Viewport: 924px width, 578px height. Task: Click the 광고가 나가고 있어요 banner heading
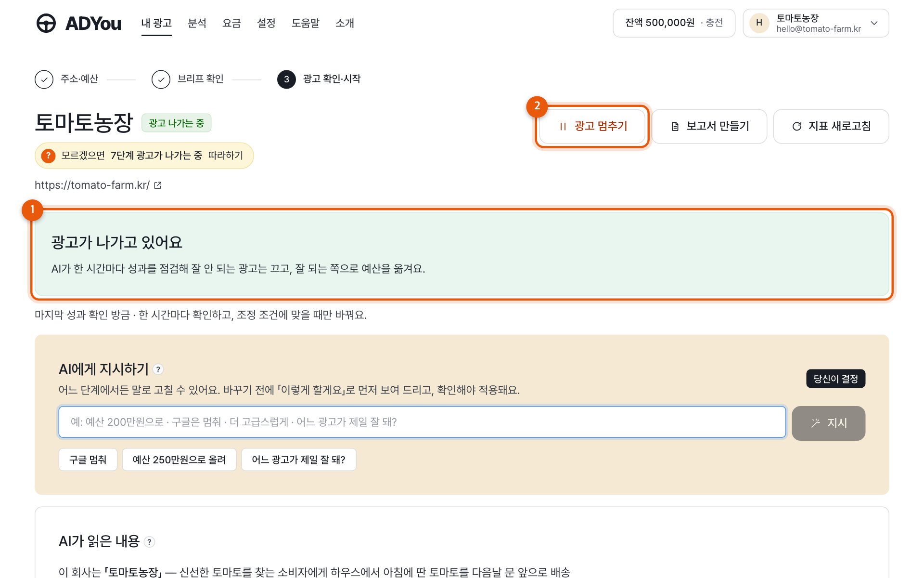tap(117, 242)
